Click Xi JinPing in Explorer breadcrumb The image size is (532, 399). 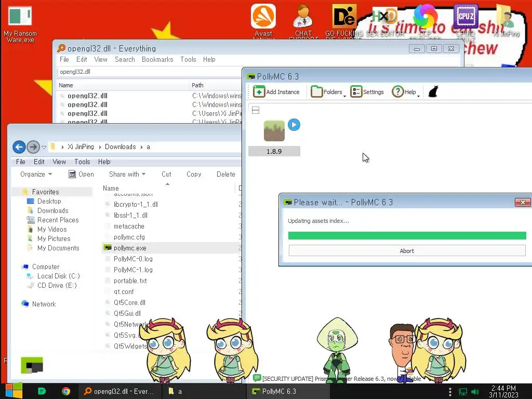pyautogui.click(x=81, y=147)
